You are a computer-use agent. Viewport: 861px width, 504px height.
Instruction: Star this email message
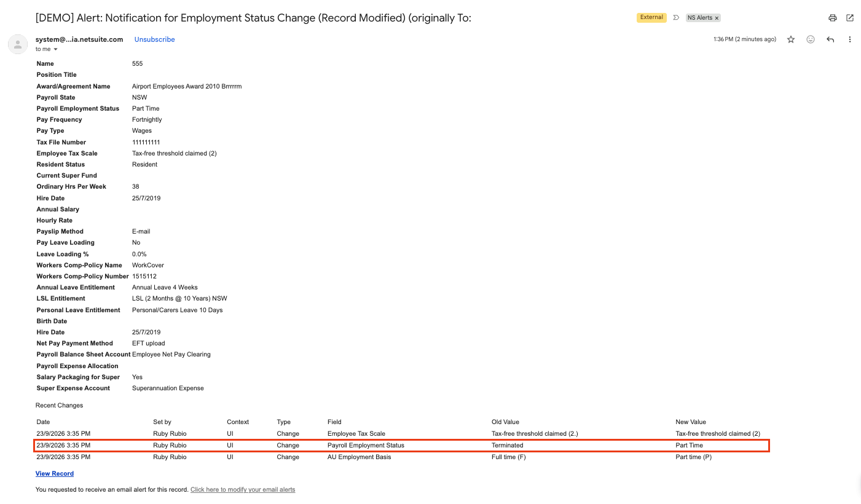(791, 39)
